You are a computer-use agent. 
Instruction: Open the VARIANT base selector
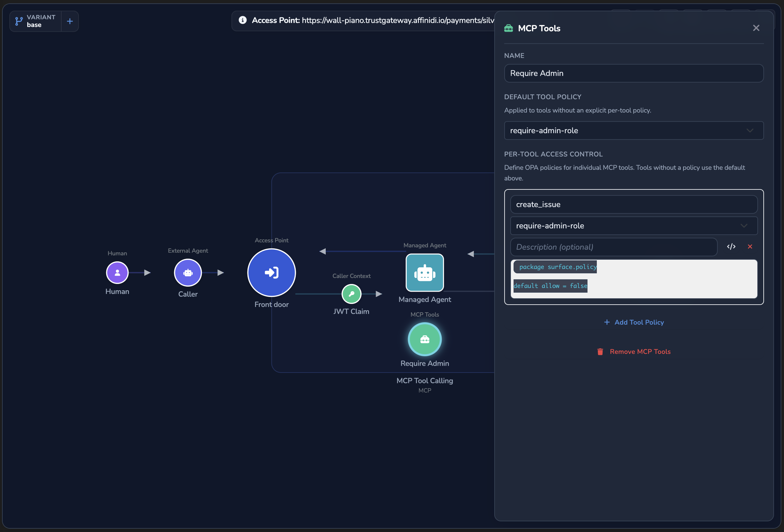coord(35,21)
